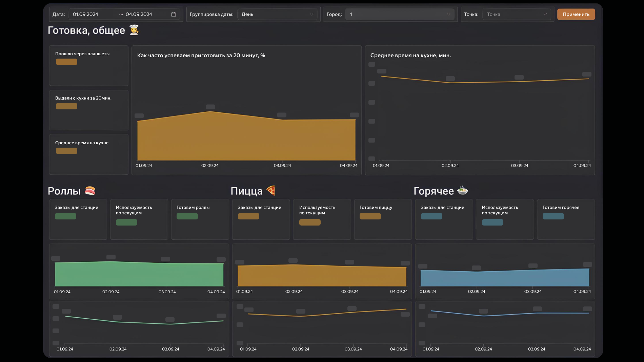Open the Группировка даты dropdown showing День
The image size is (644, 362).
click(277, 14)
